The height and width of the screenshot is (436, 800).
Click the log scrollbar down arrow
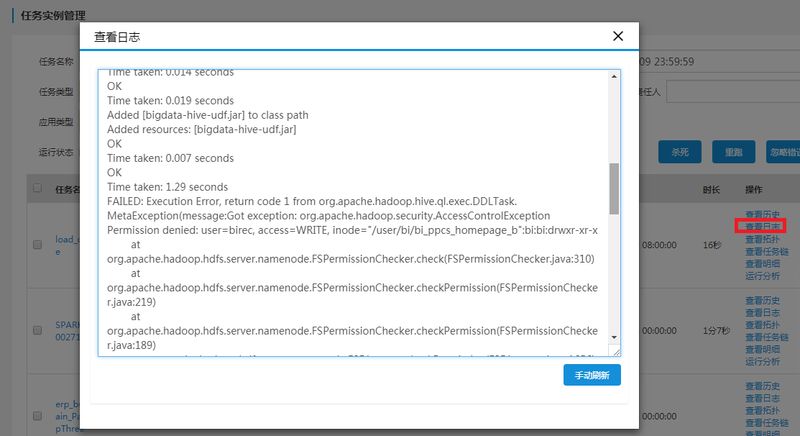pos(614,338)
